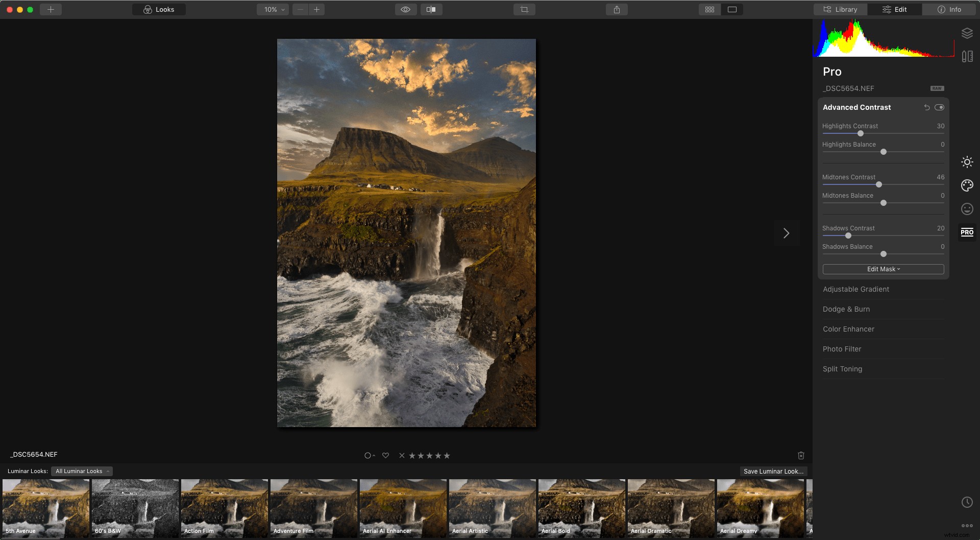Image resolution: width=980 pixels, height=540 pixels.
Task: Open the Edit Mask dropdown
Action: (883, 269)
